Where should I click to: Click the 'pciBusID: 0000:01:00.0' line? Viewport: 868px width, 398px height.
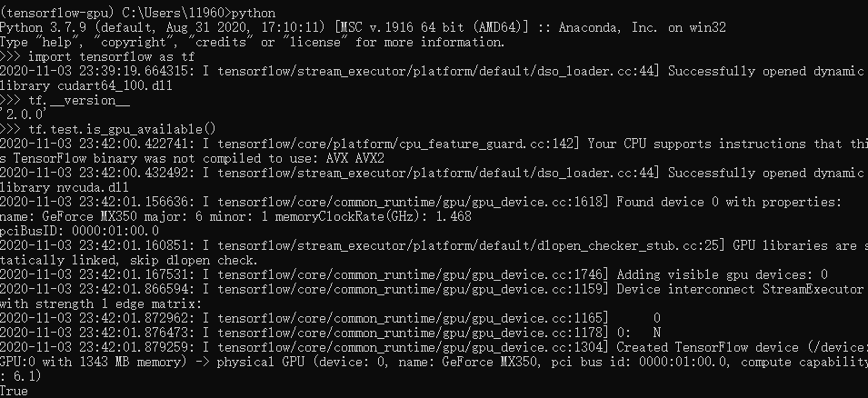pyautogui.click(x=79, y=231)
